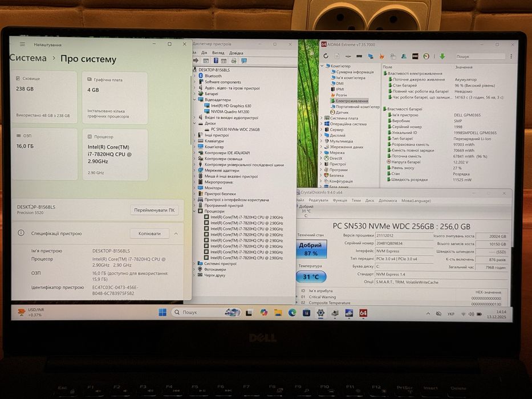Collapse the Відеоадаптери node in Device Manager
The height and width of the screenshot is (399, 532).
(195, 100)
